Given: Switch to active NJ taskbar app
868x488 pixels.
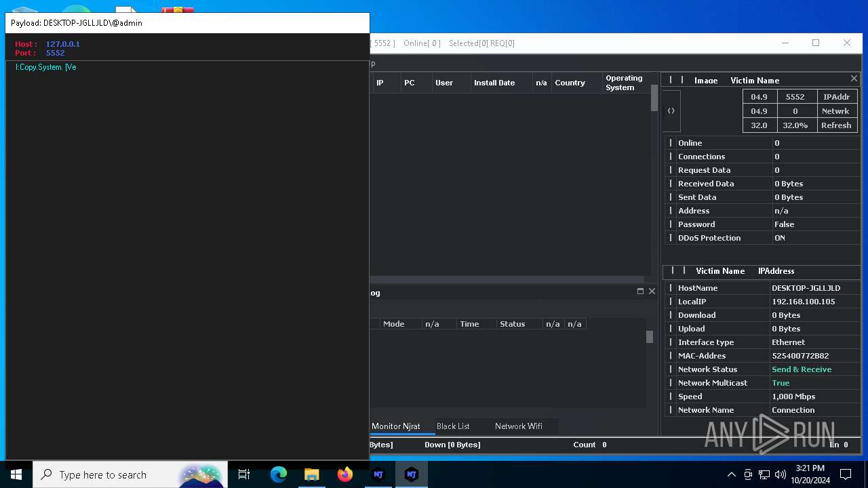Looking at the screenshot, I should pyautogui.click(x=412, y=474).
